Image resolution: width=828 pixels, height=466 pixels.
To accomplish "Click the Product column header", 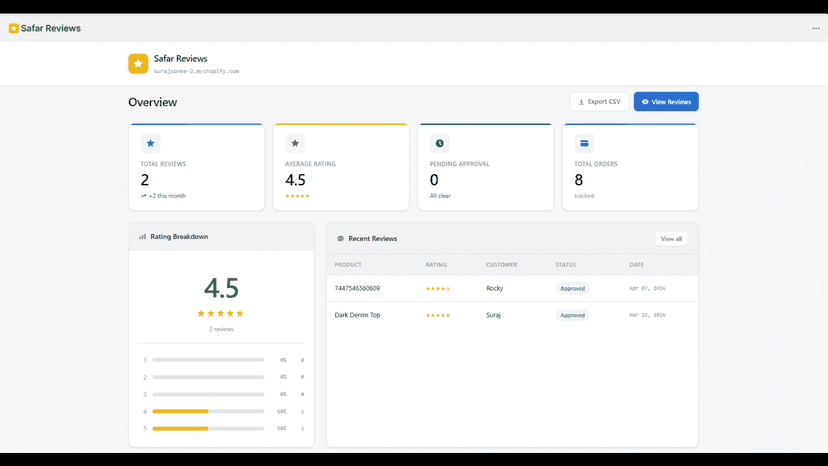I will [x=348, y=265].
